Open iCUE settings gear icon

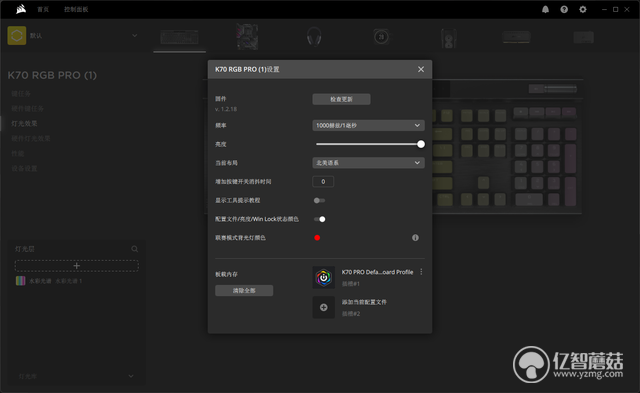click(x=583, y=9)
